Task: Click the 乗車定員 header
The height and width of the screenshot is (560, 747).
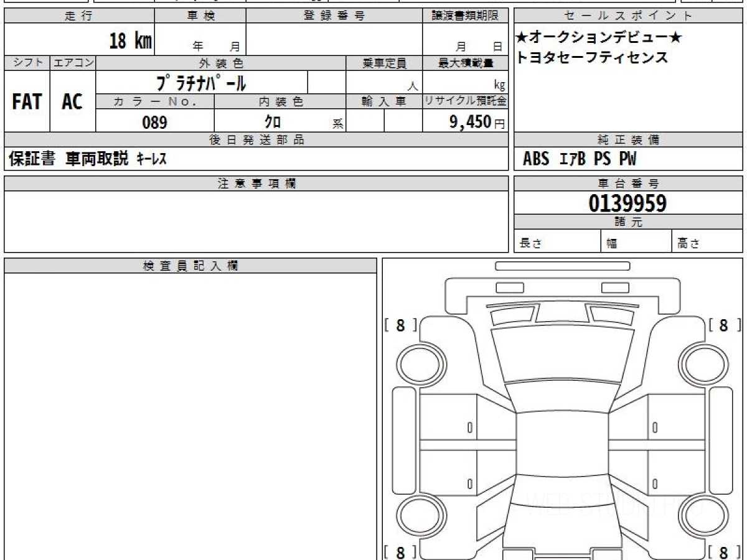Action: tap(384, 63)
